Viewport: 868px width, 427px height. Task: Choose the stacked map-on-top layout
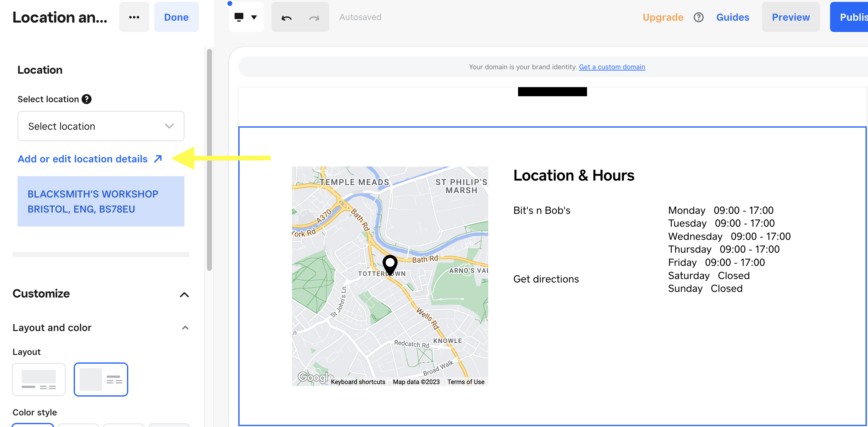(39, 379)
